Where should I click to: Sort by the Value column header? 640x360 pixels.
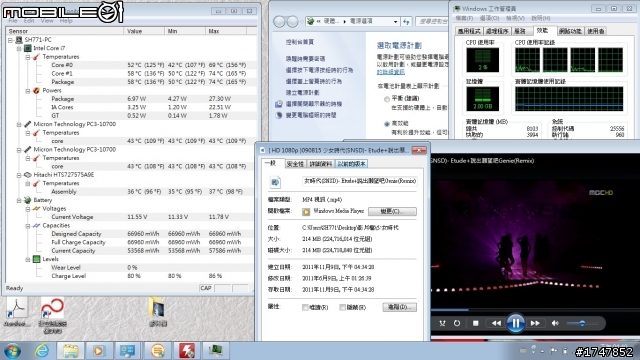point(144,31)
